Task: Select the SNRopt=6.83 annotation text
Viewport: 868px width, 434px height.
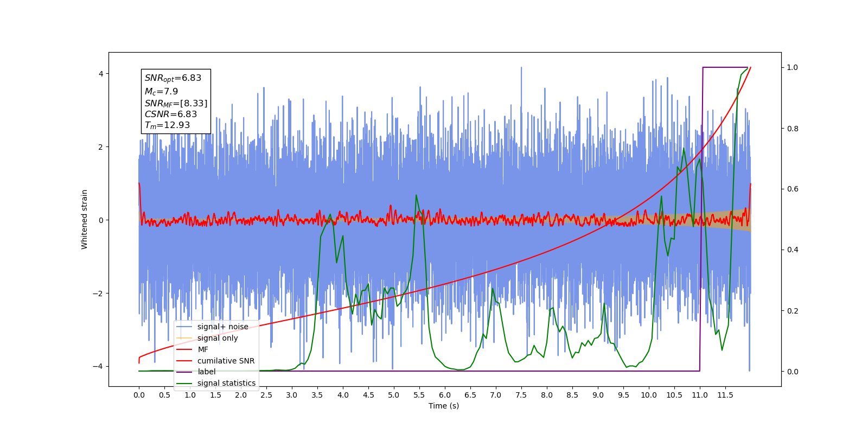Action: pos(173,78)
